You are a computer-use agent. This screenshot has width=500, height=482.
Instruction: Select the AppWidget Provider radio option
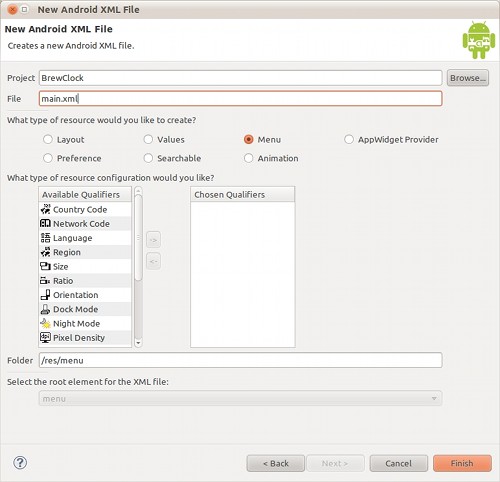pos(349,139)
